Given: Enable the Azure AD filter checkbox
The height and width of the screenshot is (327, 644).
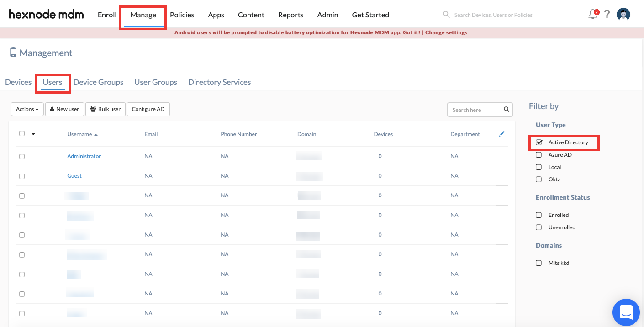Looking at the screenshot, I should click(538, 155).
